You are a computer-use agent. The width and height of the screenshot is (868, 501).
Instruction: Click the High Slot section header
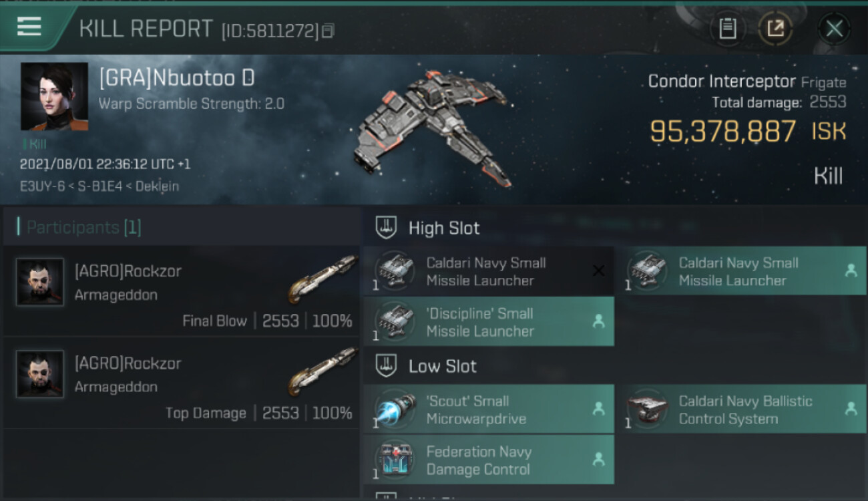point(444,228)
